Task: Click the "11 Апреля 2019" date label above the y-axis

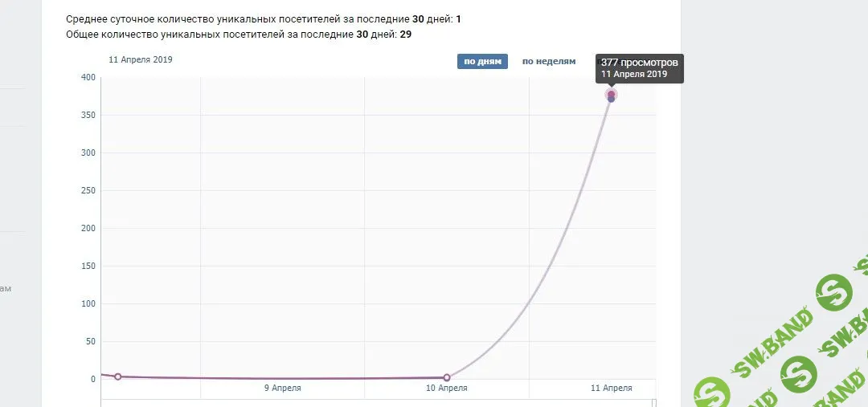Action: click(x=141, y=59)
